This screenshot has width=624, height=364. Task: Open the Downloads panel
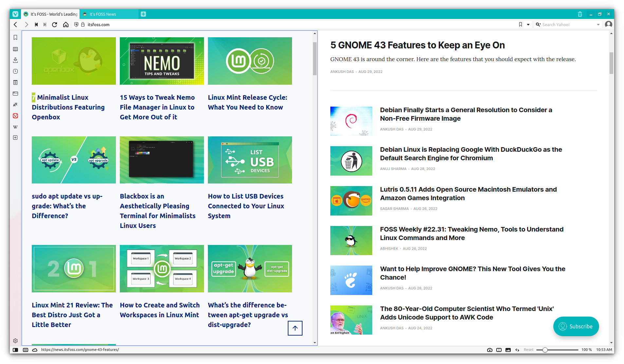pyautogui.click(x=15, y=60)
